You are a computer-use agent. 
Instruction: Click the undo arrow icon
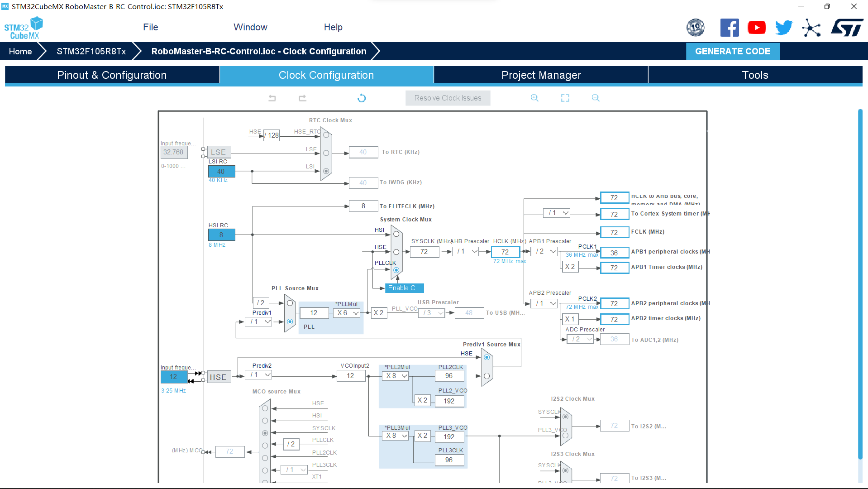pos(272,98)
